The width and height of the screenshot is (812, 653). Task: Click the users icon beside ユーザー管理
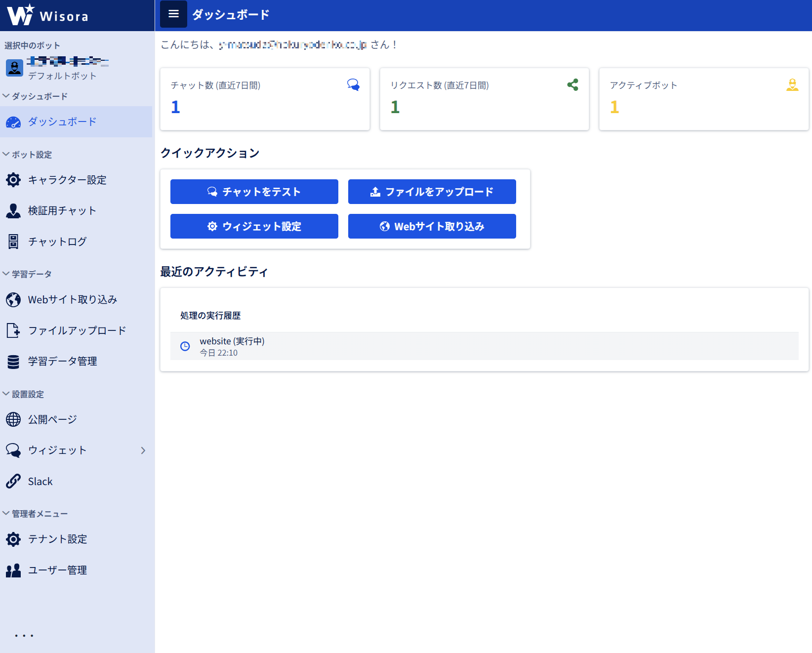(13, 570)
